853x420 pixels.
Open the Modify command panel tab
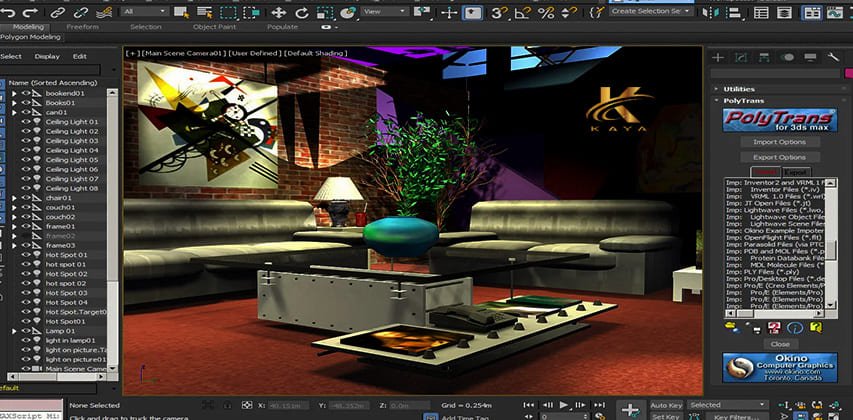[741, 57]
